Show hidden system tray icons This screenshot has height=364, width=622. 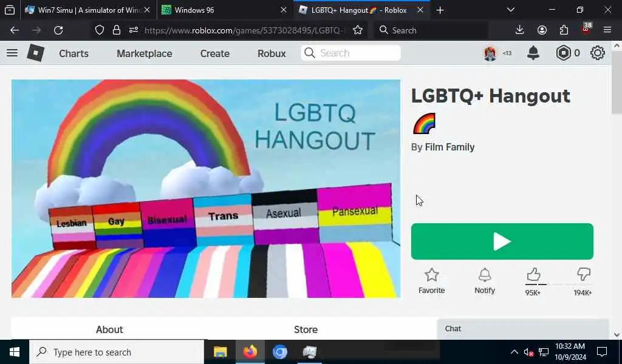point(514,352)
